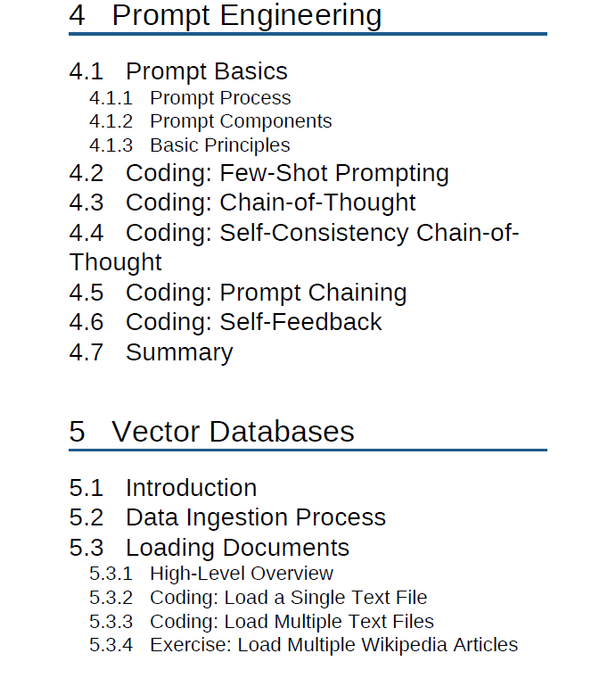Open 4.4 Self-Consistency Chain-of-Thought section

point(294,247)
